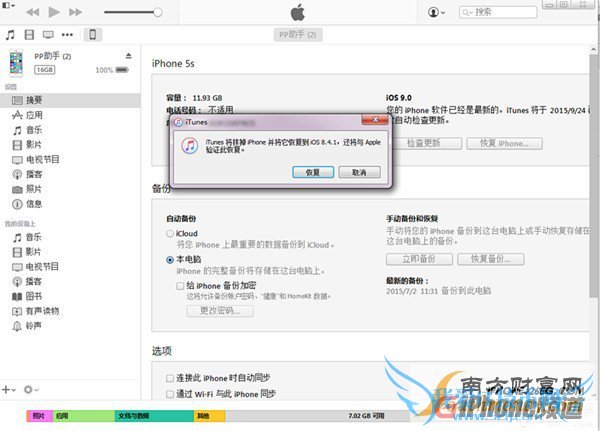
Task: Close the iTunes dialog
Action: click(375, 120)
